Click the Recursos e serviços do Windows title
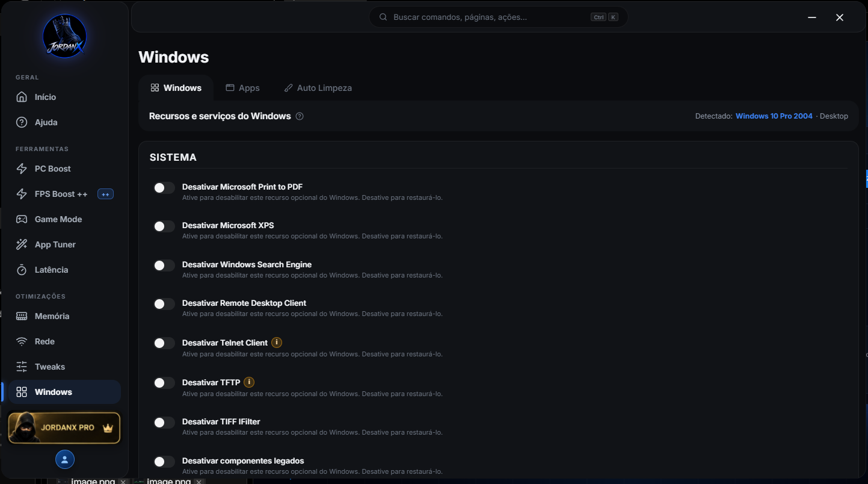Image resolution: width=868 pixels, height=484 pixels. (220, 116)
